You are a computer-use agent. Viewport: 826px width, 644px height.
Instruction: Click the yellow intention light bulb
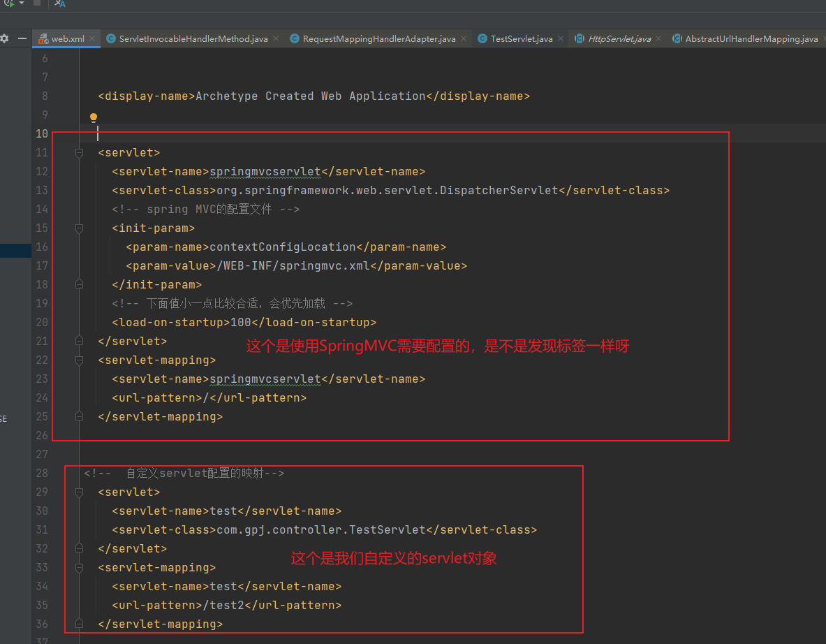pos(94,117)
